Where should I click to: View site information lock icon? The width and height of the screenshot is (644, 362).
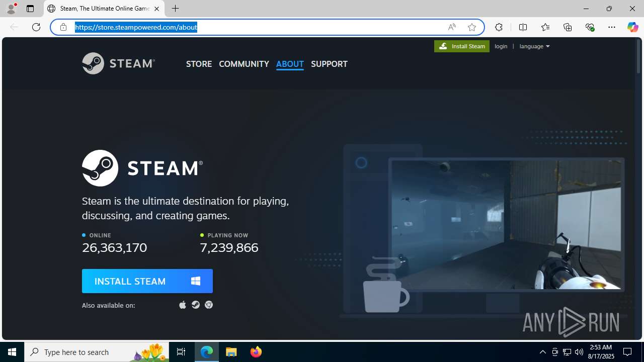(x=63, y=27)
